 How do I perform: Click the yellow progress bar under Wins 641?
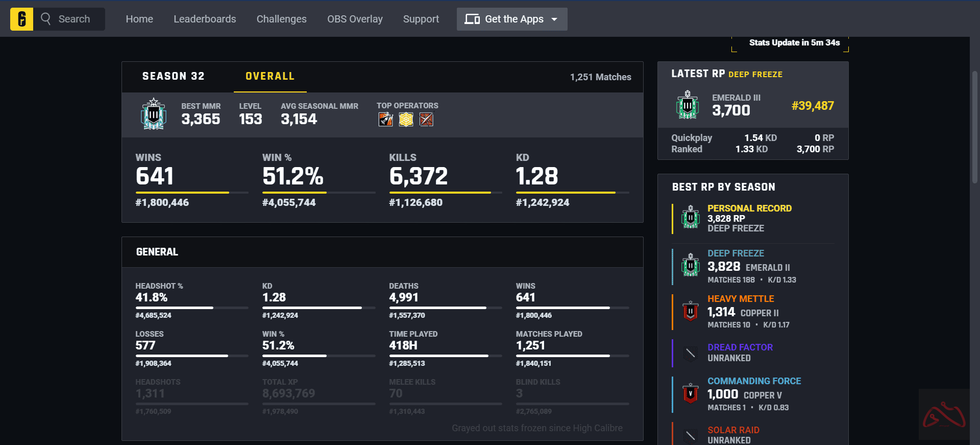click(x=182, y=193)
